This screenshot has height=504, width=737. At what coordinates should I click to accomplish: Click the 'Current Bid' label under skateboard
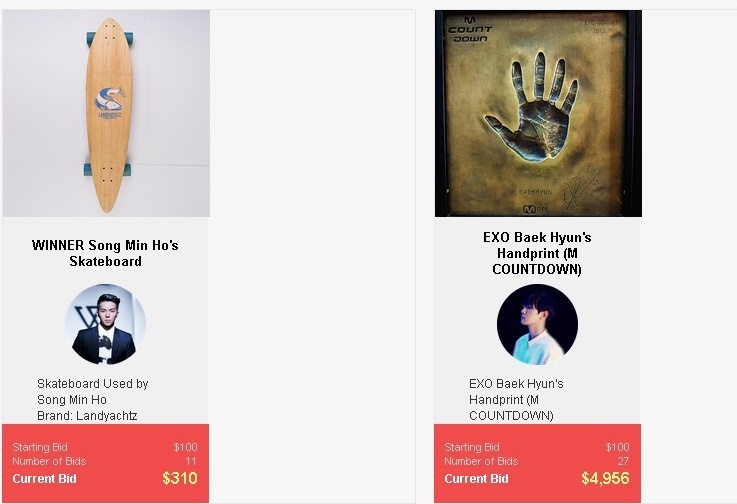coord(45,479)
